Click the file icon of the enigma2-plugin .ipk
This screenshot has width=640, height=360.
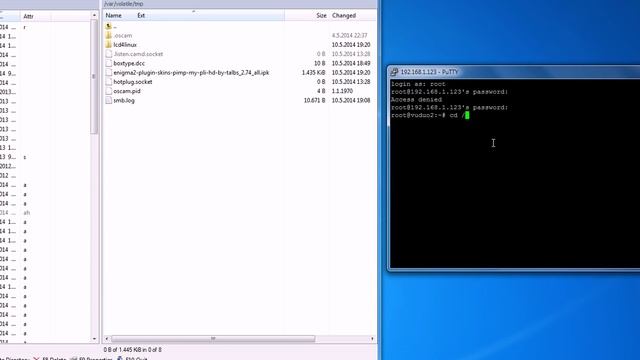pyautogui.click(x=109, y=73)
